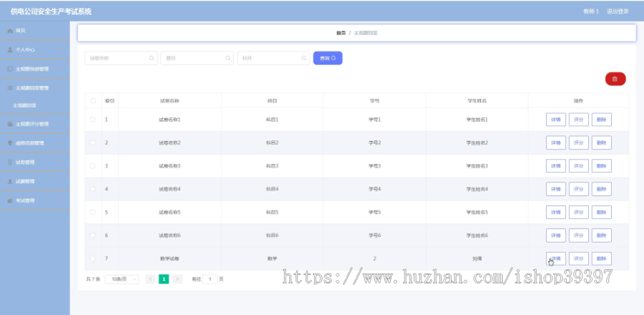Click 删除 for row 试卷名称6

tap(602, 236)
